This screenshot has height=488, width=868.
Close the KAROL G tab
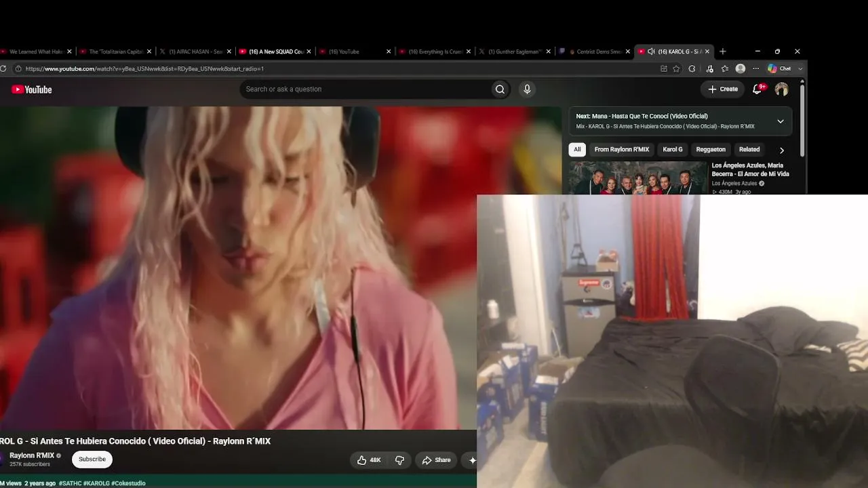click(707, 52)
